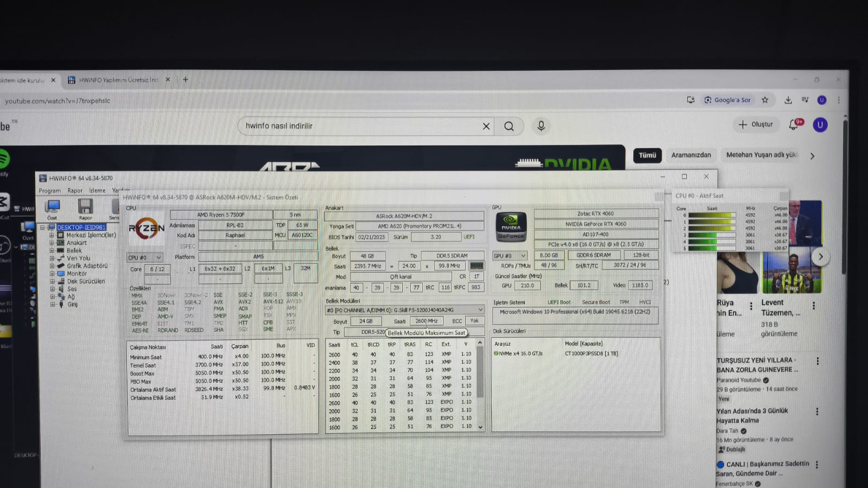Open options for TURŞUSUZ YENİ YILLARA video
868x488 pixels.
tap(818, 361)
